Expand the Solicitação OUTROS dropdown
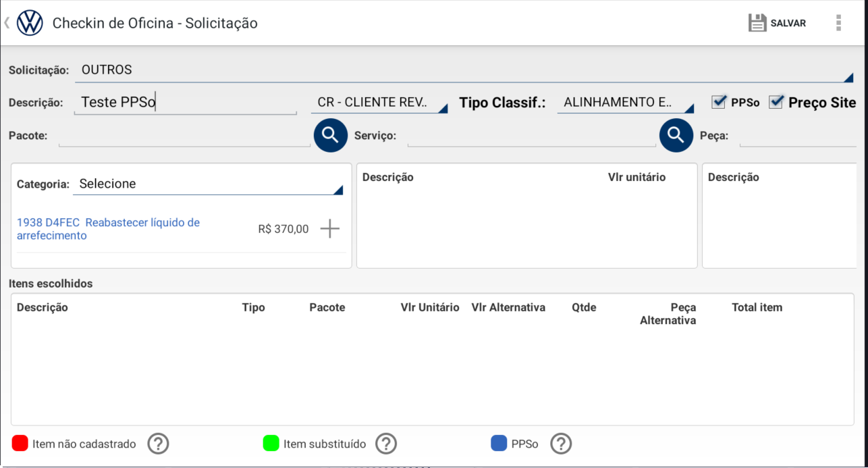 (463, 70)
